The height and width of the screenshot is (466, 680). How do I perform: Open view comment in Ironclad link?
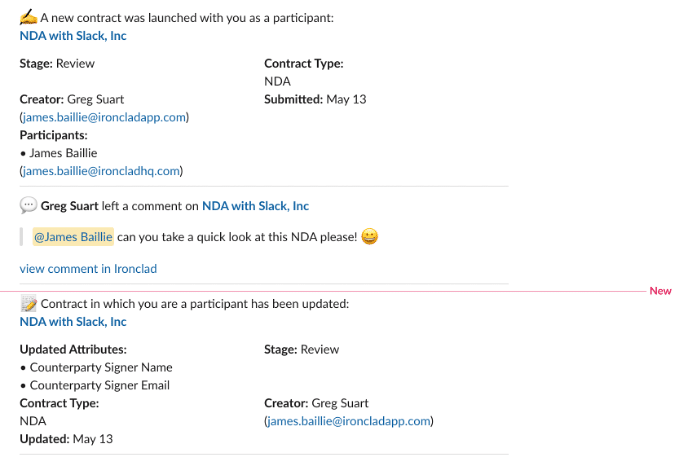coord(88,269)
